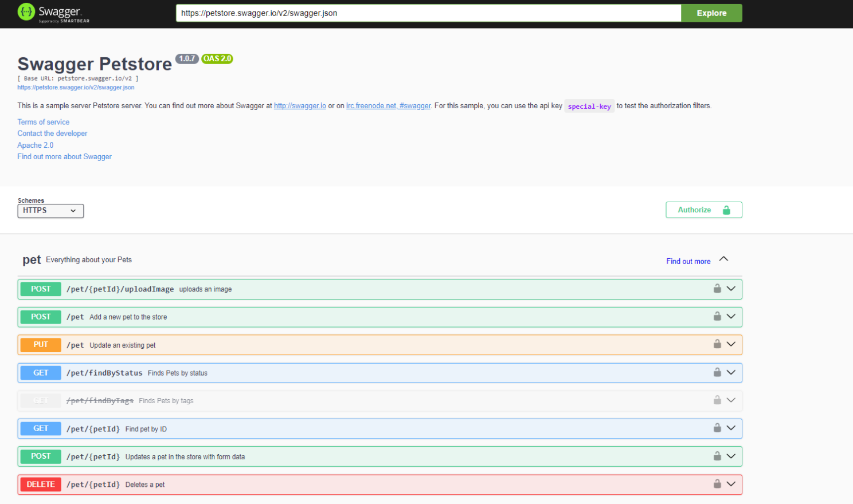The height and width of the screenshot is (504, 853).
Task: Click greyed GET badge for findByTags
Action: 41,401
